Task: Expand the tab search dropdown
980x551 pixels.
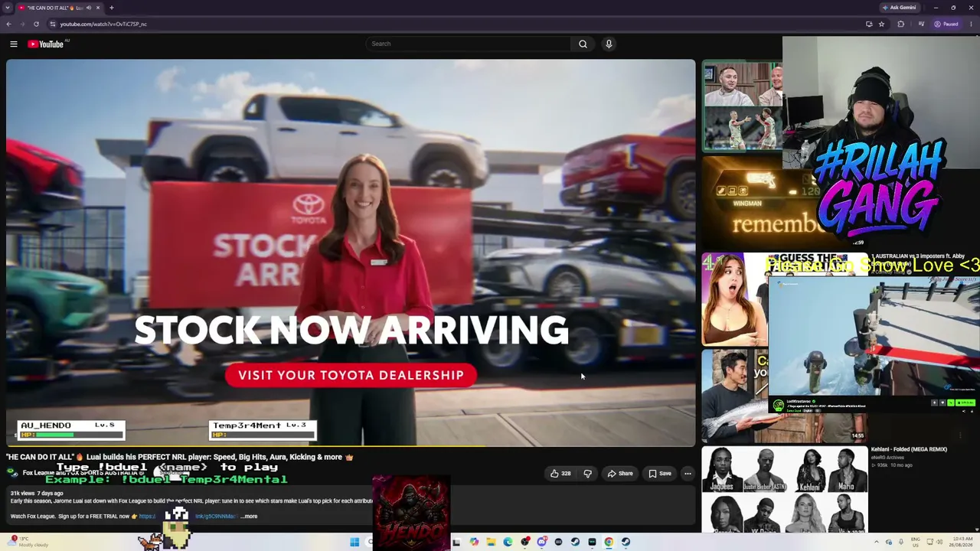Action: coord(8,8)
